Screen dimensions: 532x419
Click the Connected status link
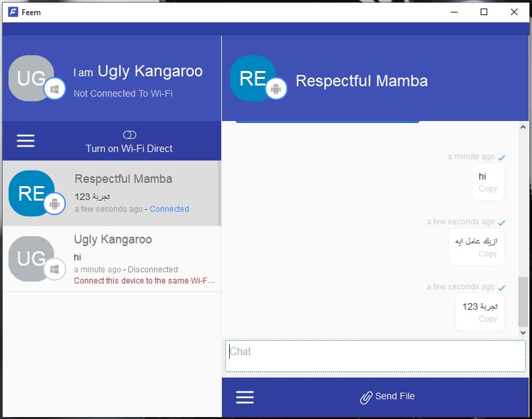pyautogui.click(x=169, y=209)
